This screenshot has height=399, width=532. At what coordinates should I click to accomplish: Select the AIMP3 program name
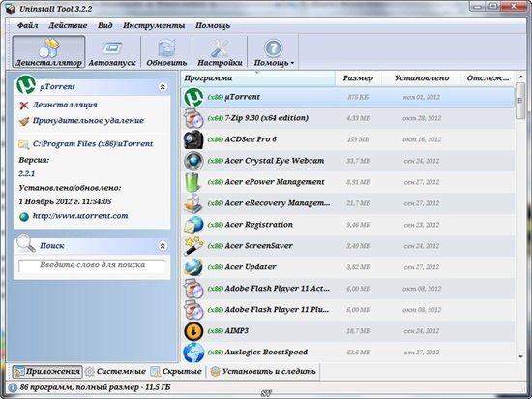[x=236, y=331]
